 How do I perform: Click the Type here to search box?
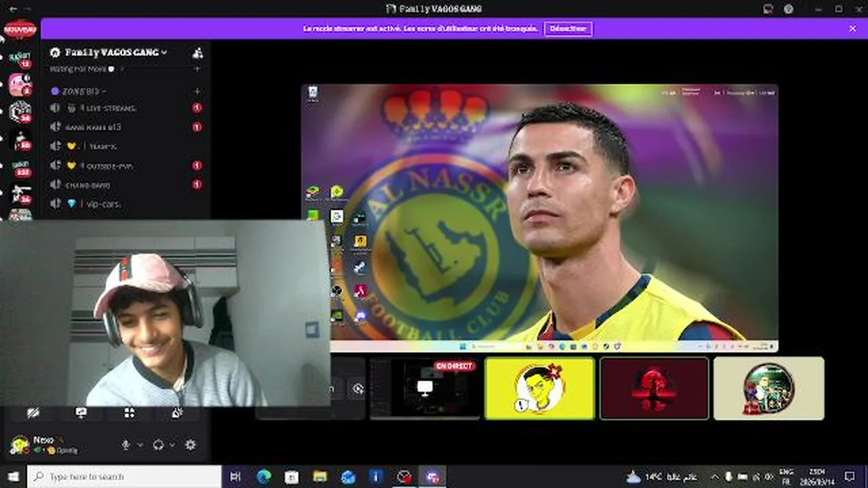pyautogui.click(x=124, y=476)
